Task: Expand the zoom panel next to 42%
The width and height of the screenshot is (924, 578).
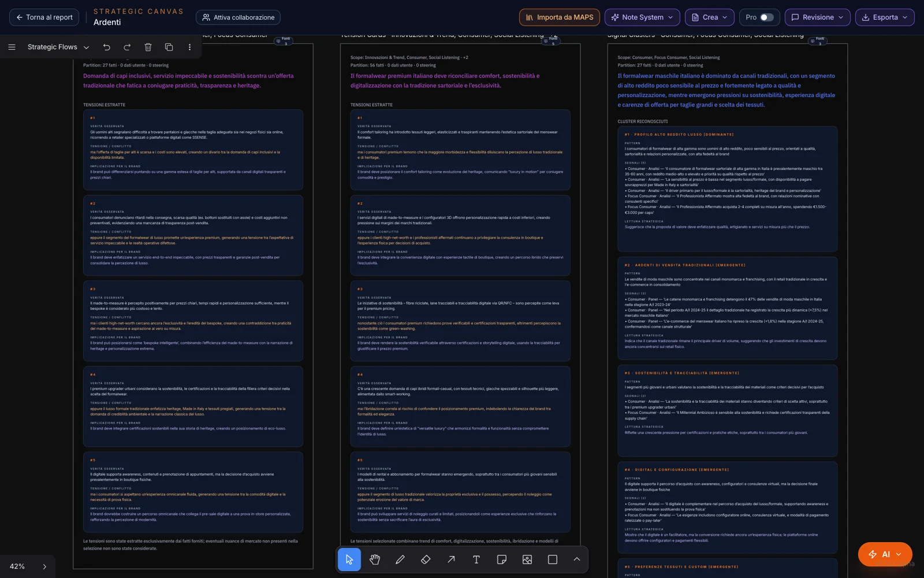Action: click(x=44, y=566)
